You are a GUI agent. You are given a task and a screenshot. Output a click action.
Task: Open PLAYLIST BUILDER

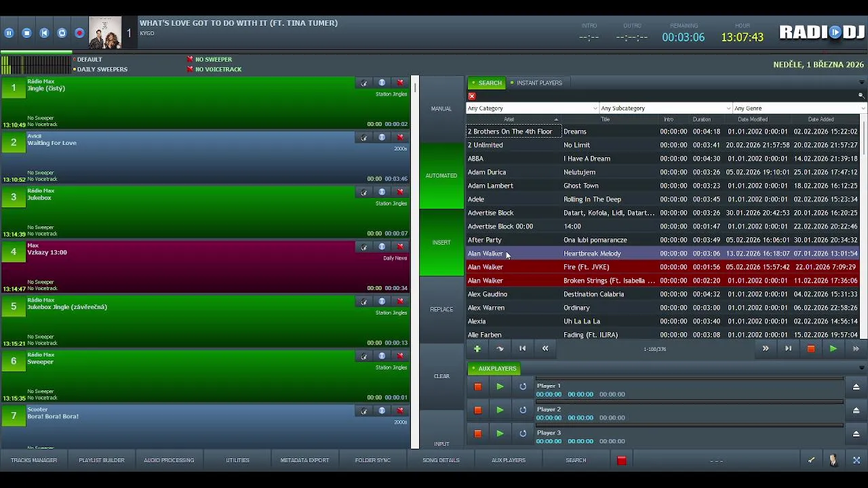(102, 460)
